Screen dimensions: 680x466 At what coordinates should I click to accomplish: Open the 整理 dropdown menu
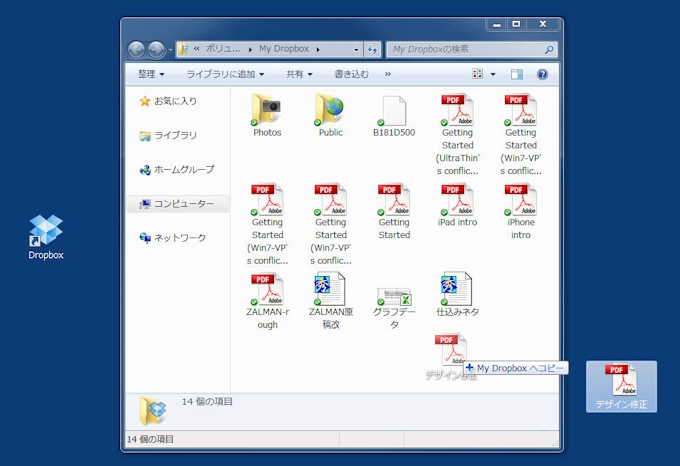152,74
